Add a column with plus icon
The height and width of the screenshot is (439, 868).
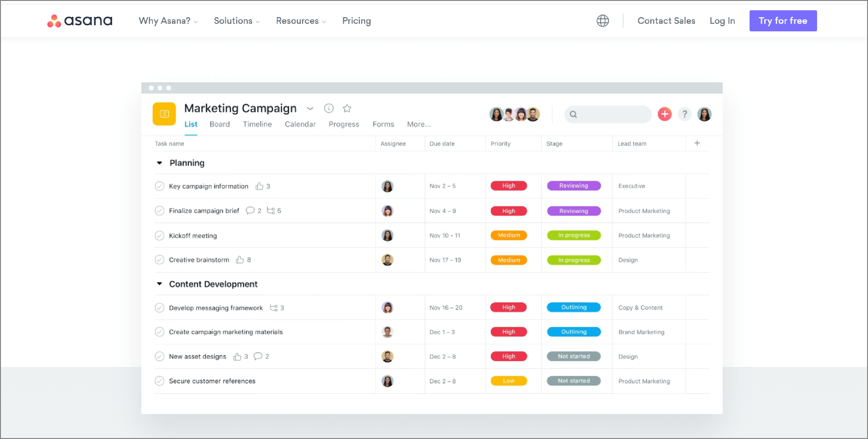coord(697,143)
